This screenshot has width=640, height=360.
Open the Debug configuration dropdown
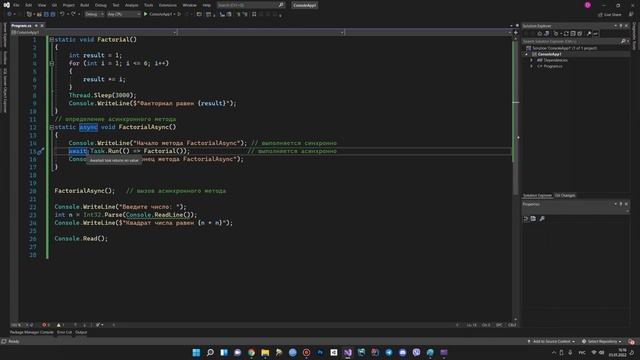click(x=94, y=14)
